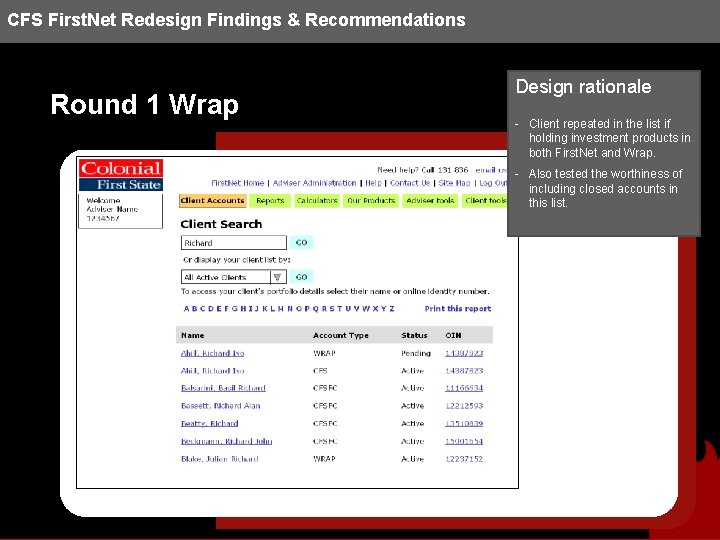Image resolution: width=720 pixels, height=540 pixels.
Task: Open client Beckmann, Richard John
Action: click(x=226, y=441)
